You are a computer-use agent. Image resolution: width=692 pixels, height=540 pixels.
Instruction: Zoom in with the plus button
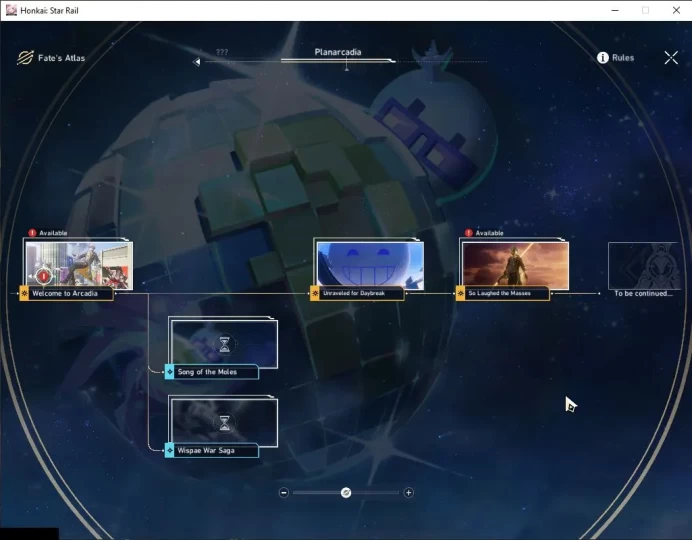tap(409, 492)
